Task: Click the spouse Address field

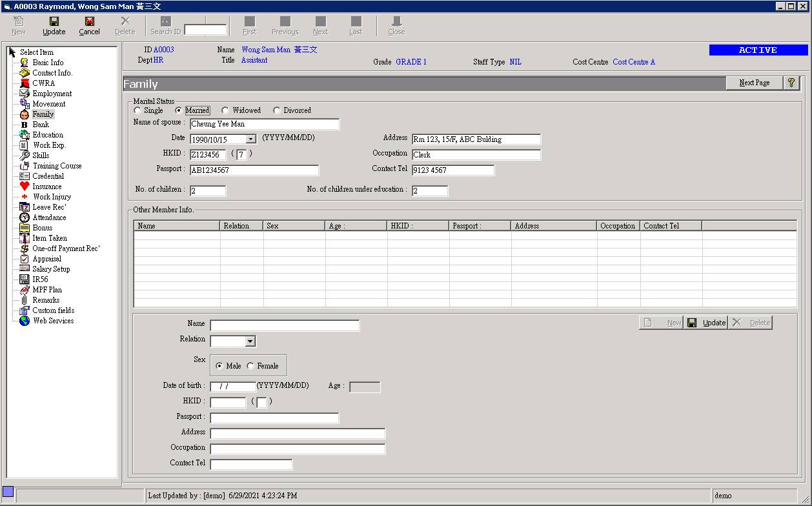Action: point(476,139)
